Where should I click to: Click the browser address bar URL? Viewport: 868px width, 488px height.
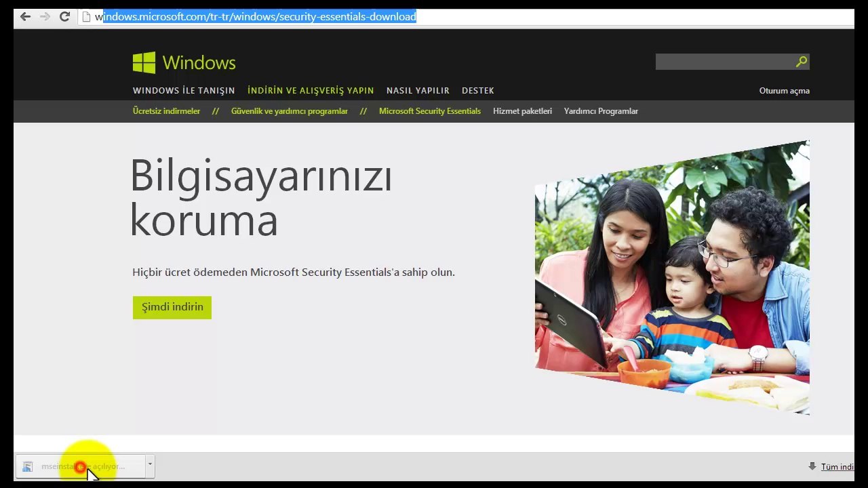pos(256,17)
